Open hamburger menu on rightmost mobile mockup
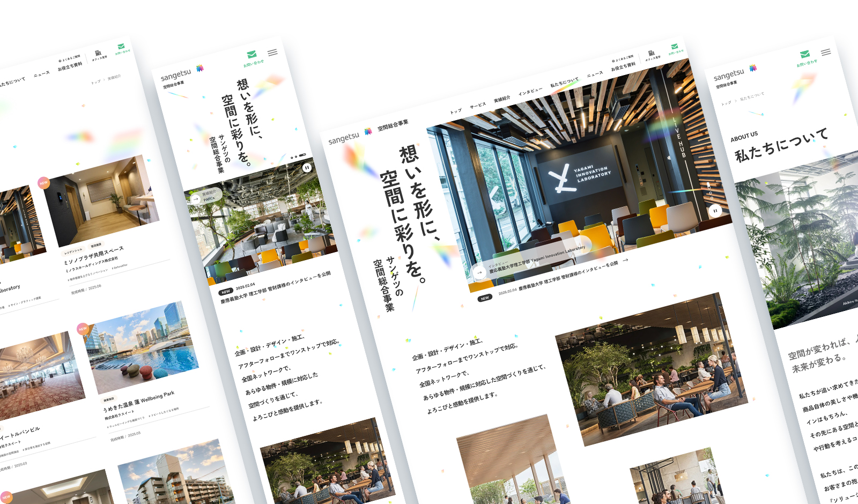The image size is (858, 504). 826,52
